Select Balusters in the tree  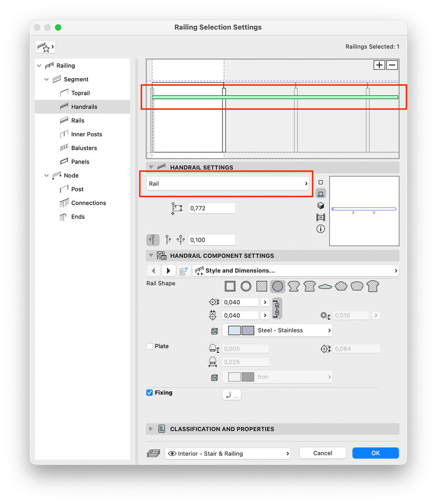coord(84,148)
